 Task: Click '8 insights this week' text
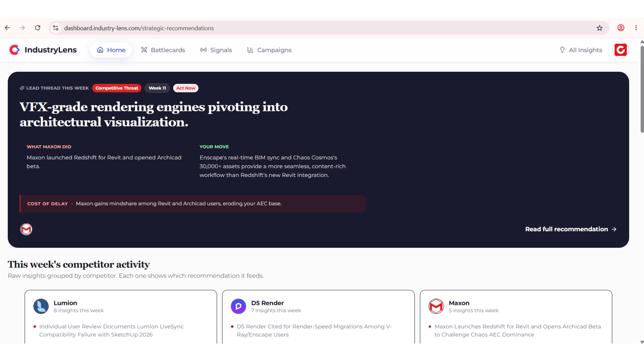click(x=78, y=311)
